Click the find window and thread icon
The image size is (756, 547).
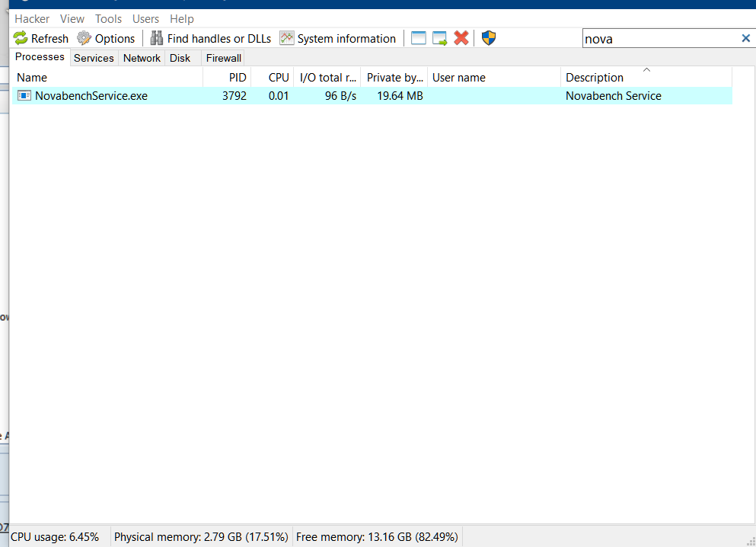(x=440, y=38)
